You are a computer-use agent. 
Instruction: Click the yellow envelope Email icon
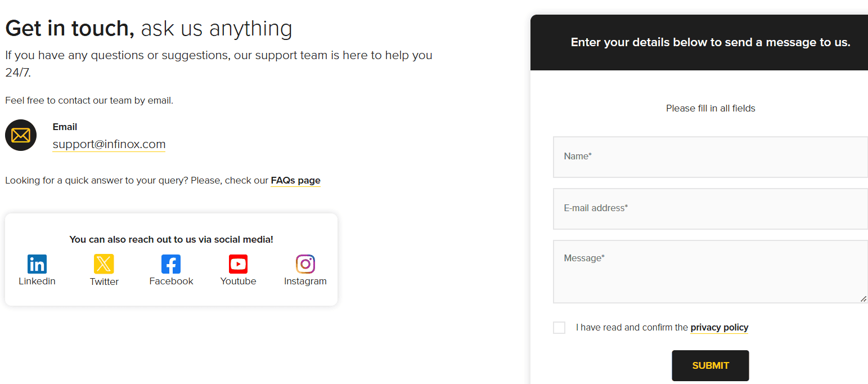point(20,135)
